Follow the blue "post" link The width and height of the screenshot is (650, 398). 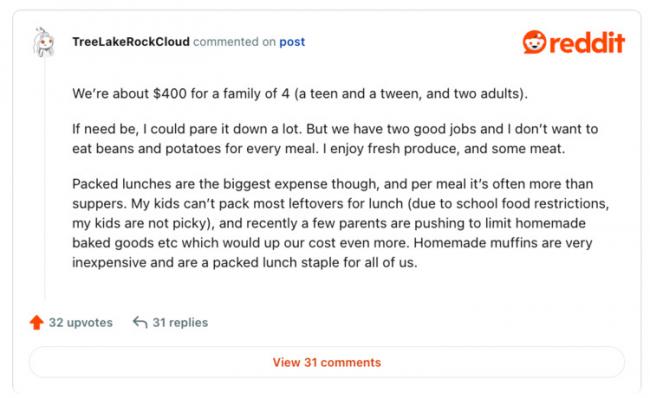(292, 42)
